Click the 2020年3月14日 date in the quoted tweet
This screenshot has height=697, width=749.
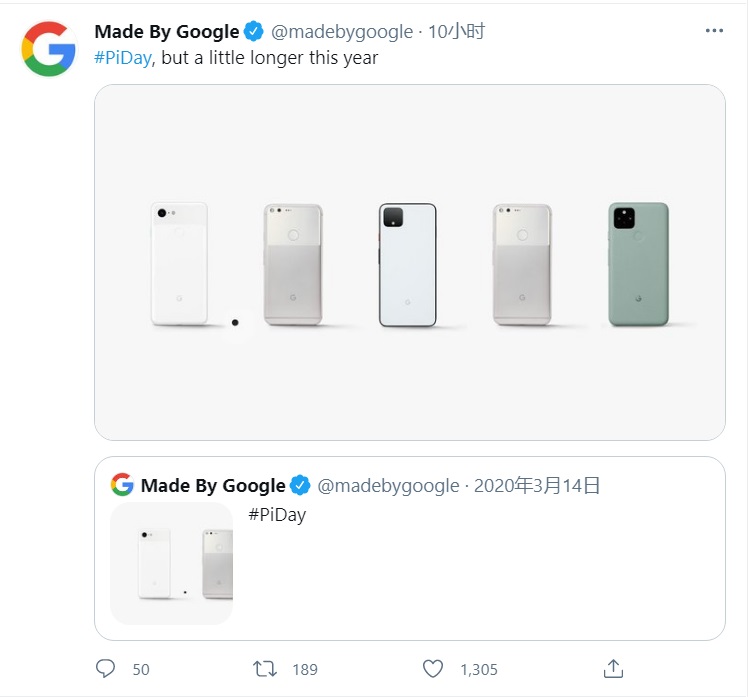click(536, 486)
